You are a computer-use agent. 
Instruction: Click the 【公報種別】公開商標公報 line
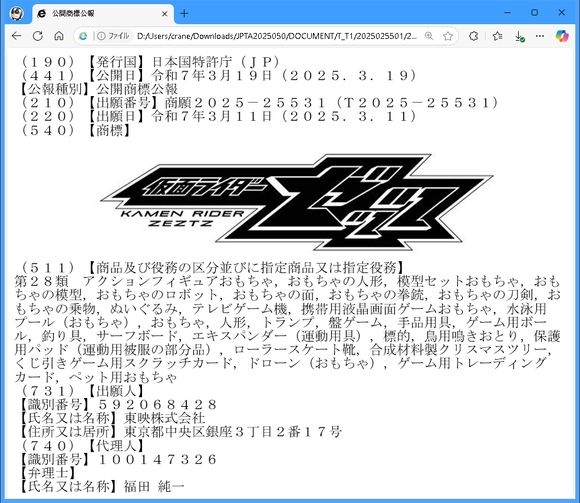point(99,89)
